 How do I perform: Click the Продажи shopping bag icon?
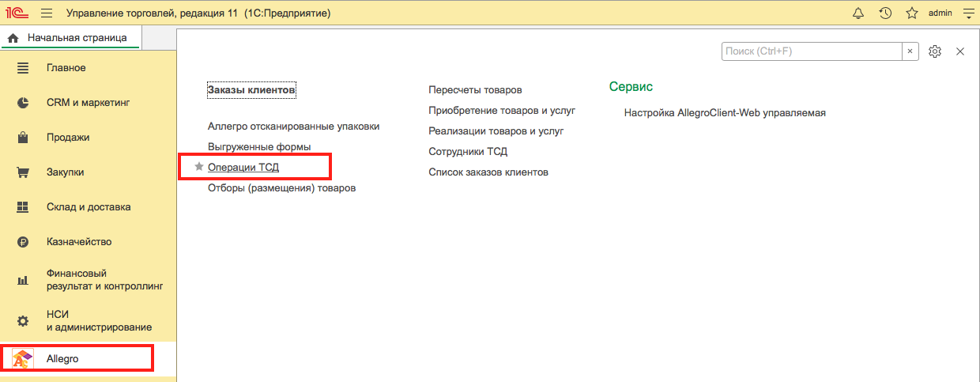click(23, 138)
